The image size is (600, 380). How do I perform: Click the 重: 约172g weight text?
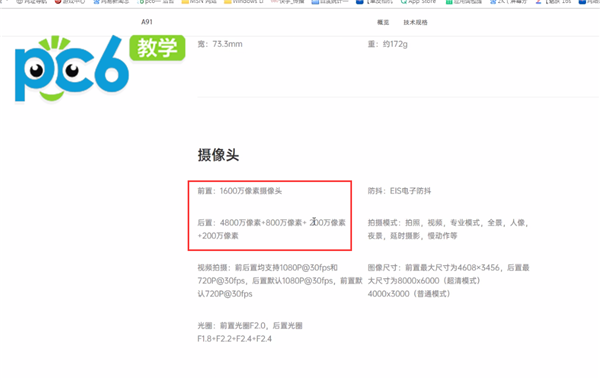coord(388,44)
